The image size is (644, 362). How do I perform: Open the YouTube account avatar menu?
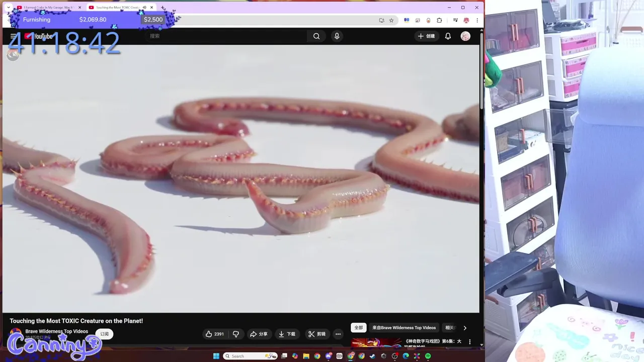tap(465, 36)
